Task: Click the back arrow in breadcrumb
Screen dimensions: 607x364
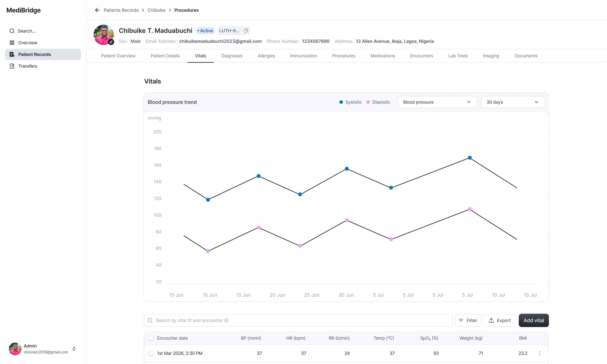Action: pos(97,10)
